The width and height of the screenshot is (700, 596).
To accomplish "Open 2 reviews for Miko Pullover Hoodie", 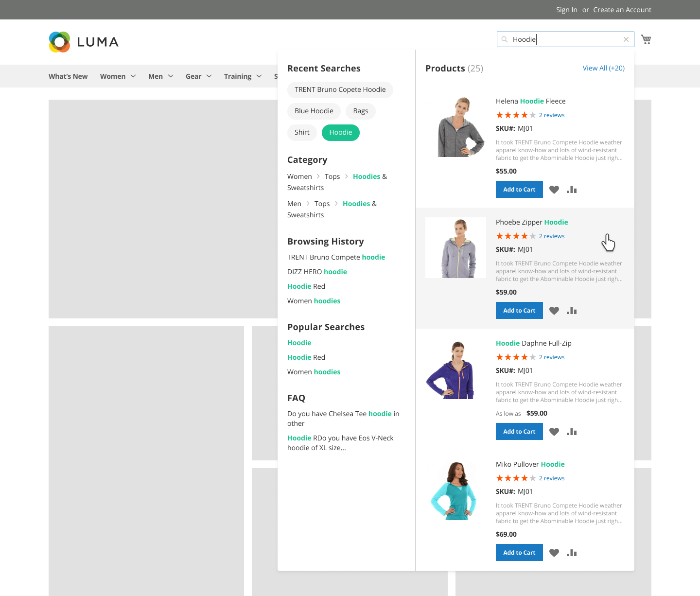I will [552, 478].
